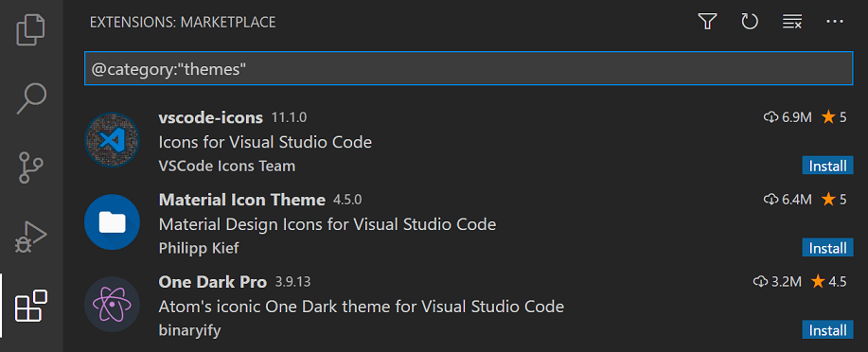Click the Atom's iconic One Dark theme description
Screen dimensions: 868x352
(362, 306)
